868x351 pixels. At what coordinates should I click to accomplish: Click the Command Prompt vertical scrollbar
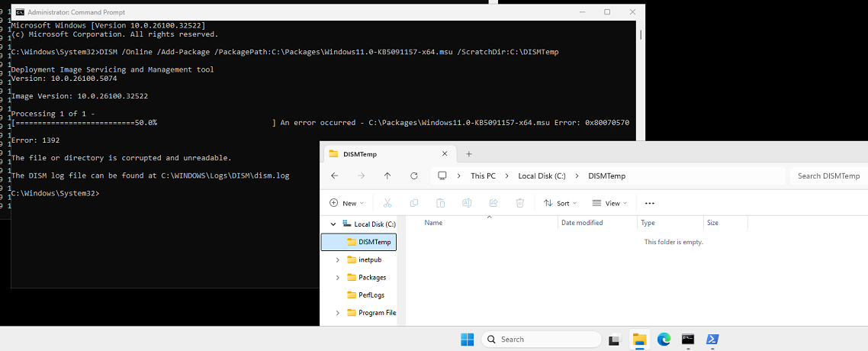tap(641, 34)
